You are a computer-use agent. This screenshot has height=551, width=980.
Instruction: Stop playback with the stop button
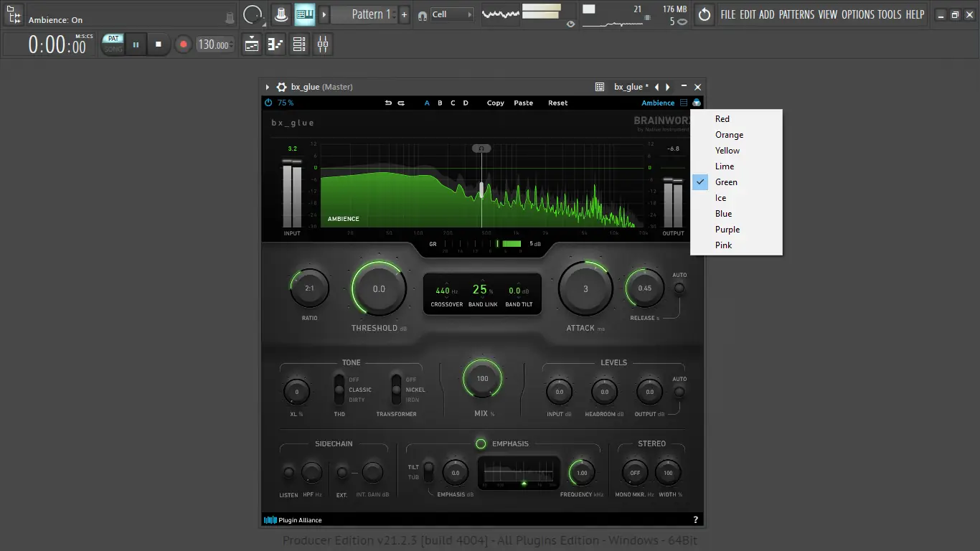click(x=159, y=44)
